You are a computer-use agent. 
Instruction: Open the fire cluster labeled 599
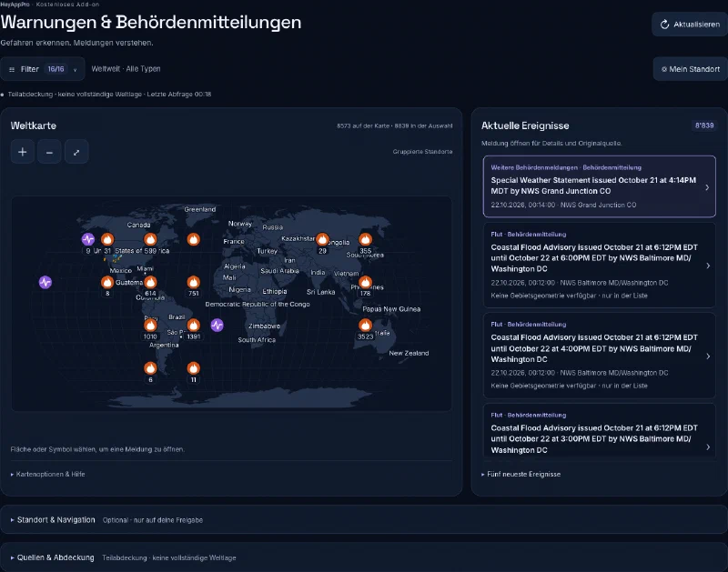[150, 239]
